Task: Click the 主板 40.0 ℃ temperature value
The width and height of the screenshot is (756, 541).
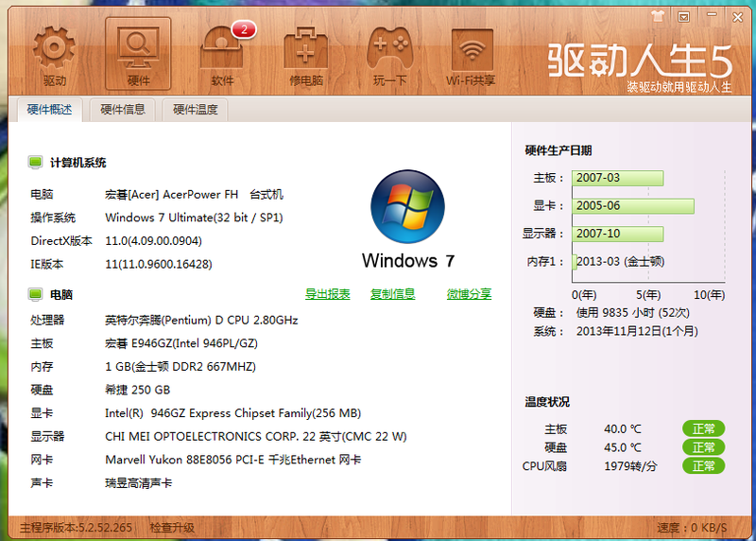Action: 623,428
